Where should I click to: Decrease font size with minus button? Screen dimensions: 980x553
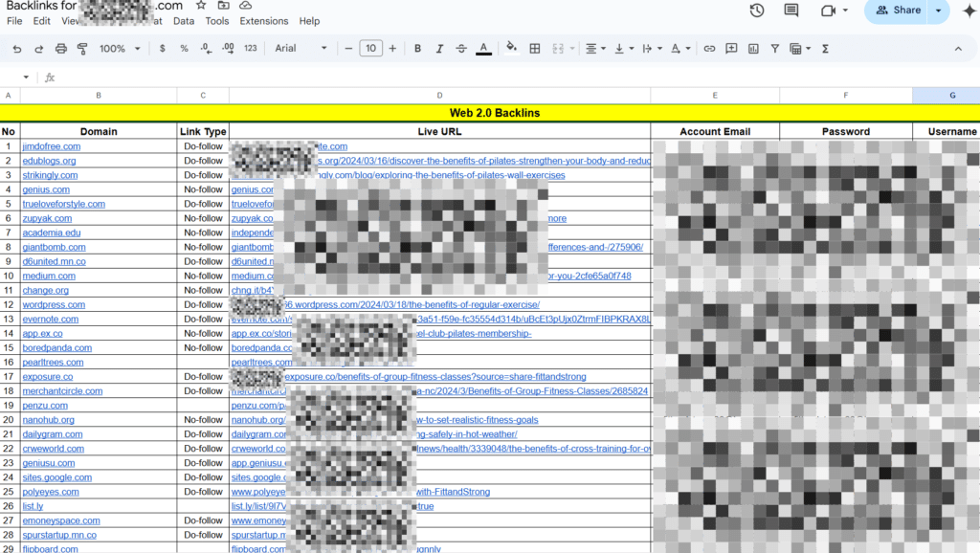click(348, 49)
